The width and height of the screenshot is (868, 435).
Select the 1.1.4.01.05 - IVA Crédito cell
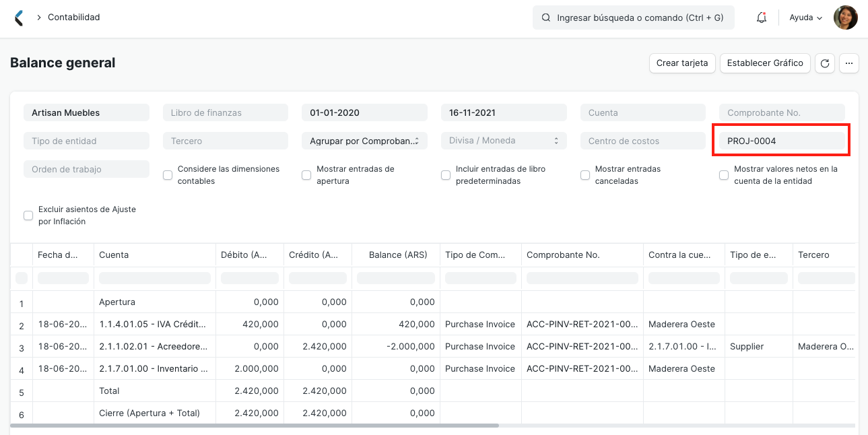154,324
